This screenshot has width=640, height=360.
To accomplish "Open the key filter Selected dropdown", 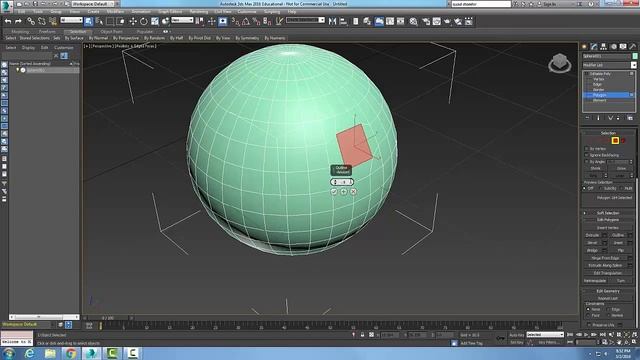I will (x=545, y=335).
